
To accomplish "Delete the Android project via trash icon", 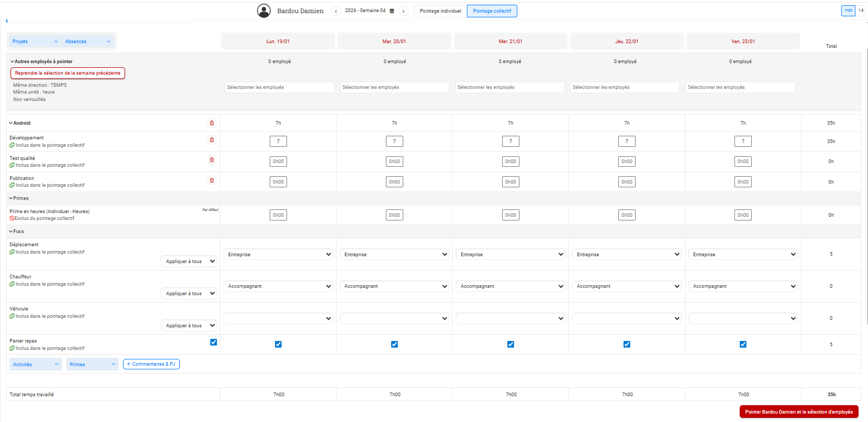I will [212, 123].
